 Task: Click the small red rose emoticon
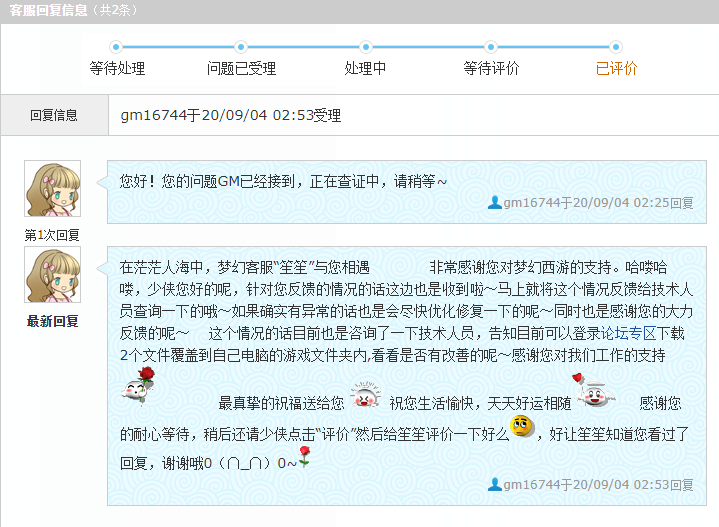[x=304, y=457]
